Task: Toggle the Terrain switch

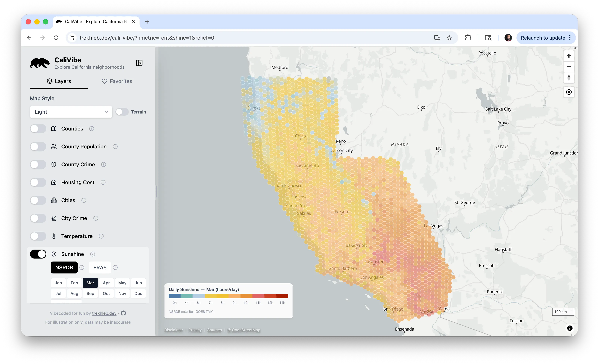Action: click(122, 112)
